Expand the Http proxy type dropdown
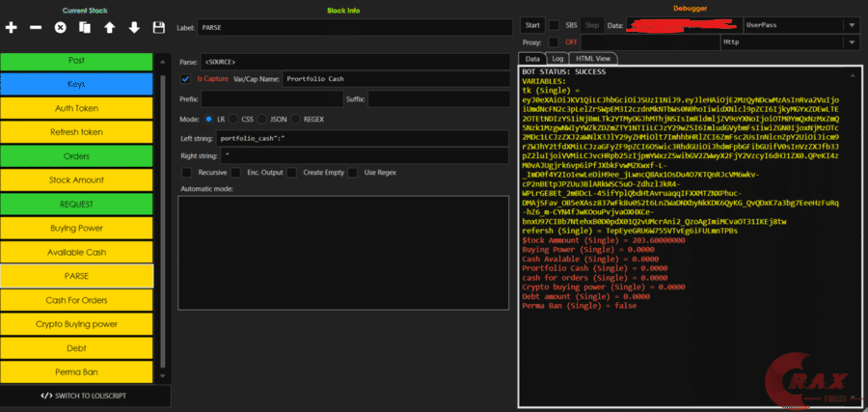Screen dimensions: 868x412 (851, 42)
